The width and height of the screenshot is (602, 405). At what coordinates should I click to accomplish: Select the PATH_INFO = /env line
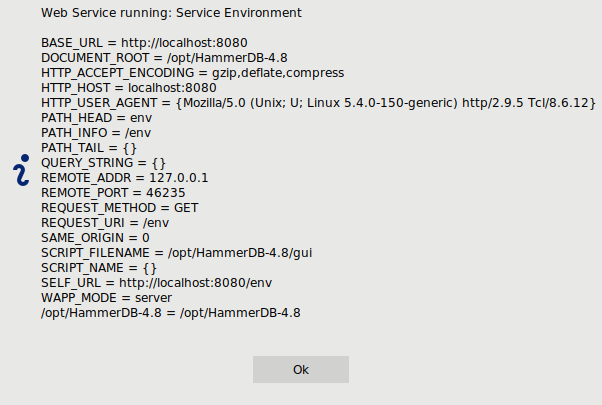96,132
